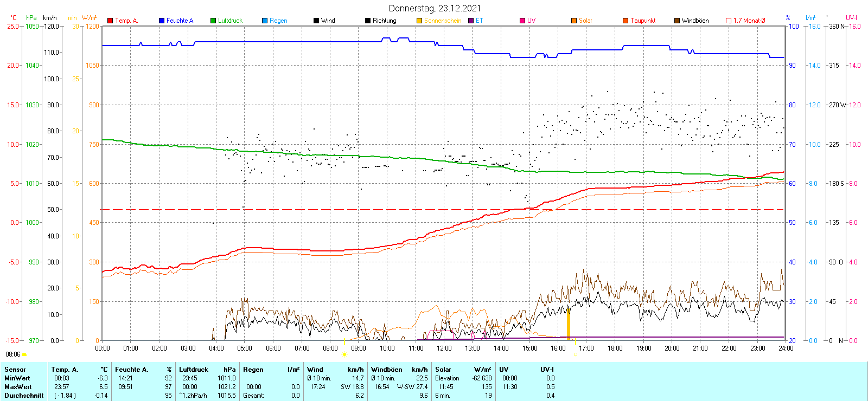Click the sunrise sun icon beside 08:06
Viewport: 868px width, 401px height.
pyautogui.click(x=24, y=354)
